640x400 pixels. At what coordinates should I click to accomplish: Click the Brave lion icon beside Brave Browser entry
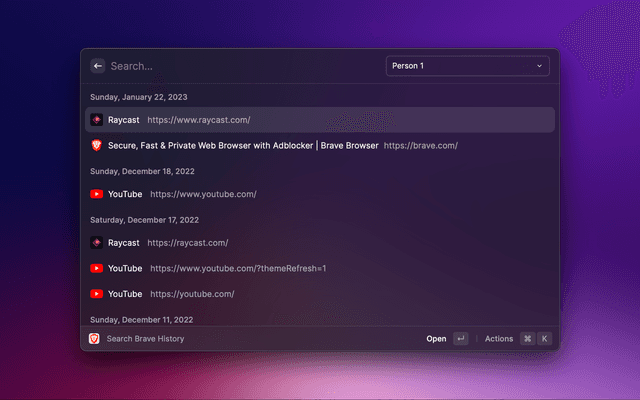[96, 145]
